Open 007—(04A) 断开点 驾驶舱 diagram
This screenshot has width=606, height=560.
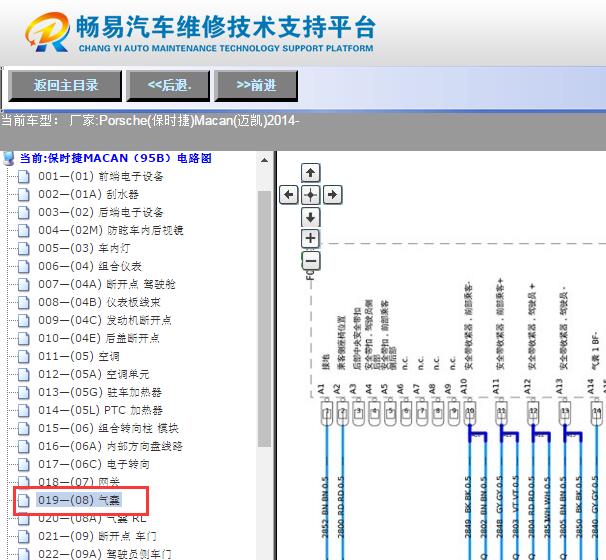pos(106,284)
